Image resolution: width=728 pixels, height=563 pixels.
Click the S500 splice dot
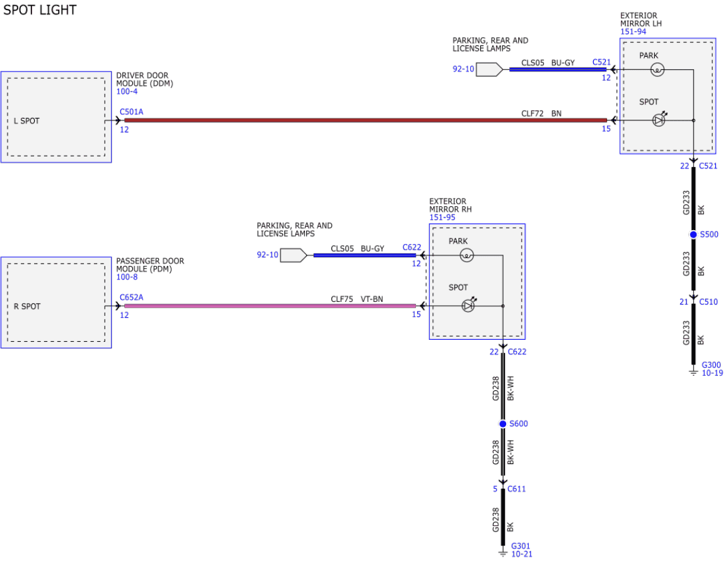tap(693, 235)
